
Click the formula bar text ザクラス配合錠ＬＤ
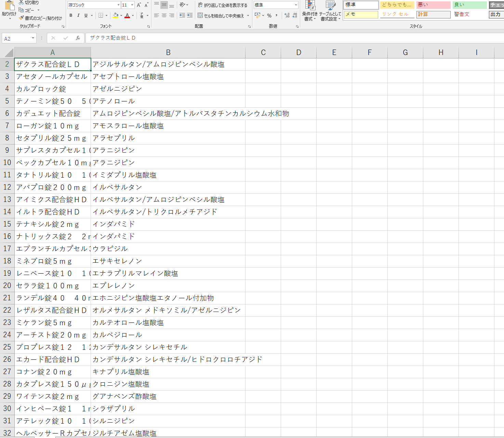tap(113, 38)
